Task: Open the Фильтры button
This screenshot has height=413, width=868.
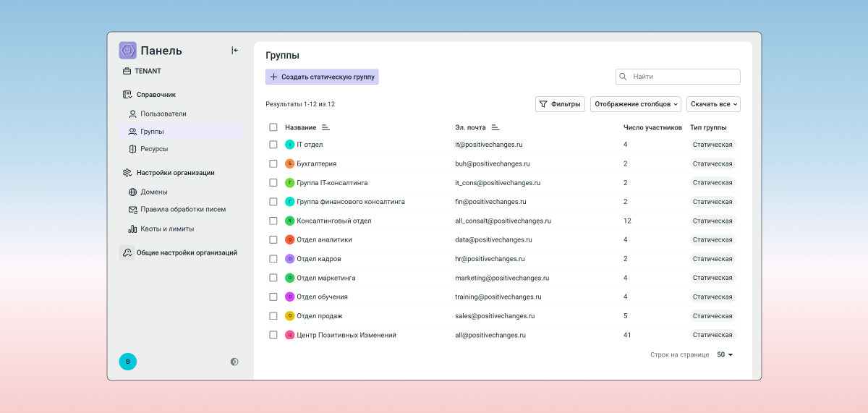Action: pos(560,104)
